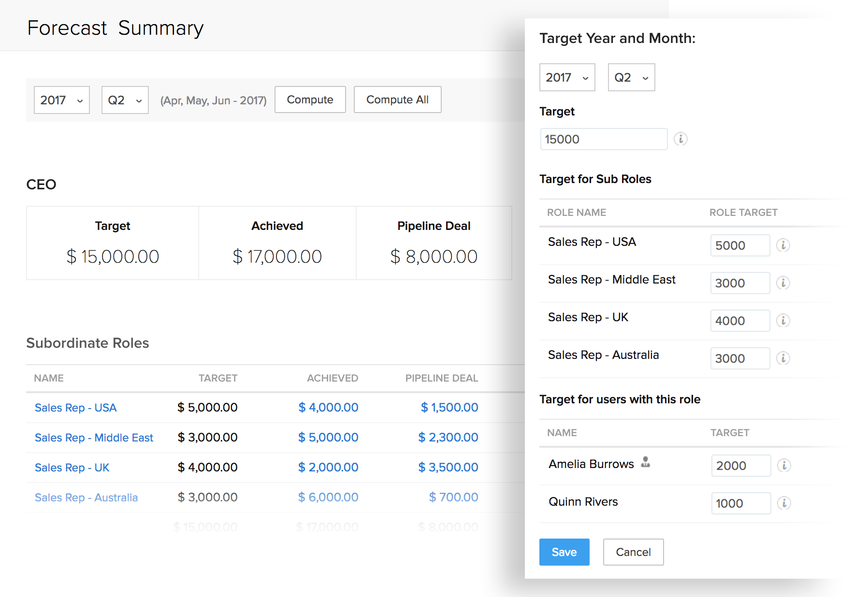868x597 pixels.
Task: Click info icon for Sales Rep - Middle East target
Action: [783, 283]
